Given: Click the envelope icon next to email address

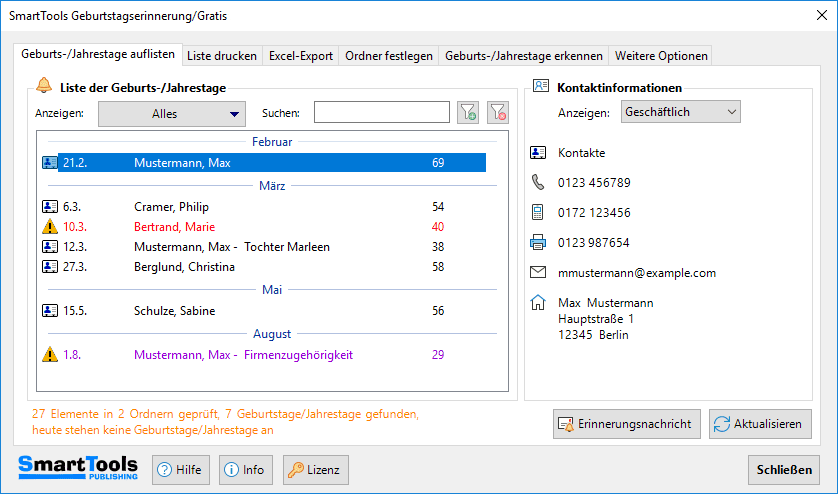Looking at the screenshot, I should (538, 273).
